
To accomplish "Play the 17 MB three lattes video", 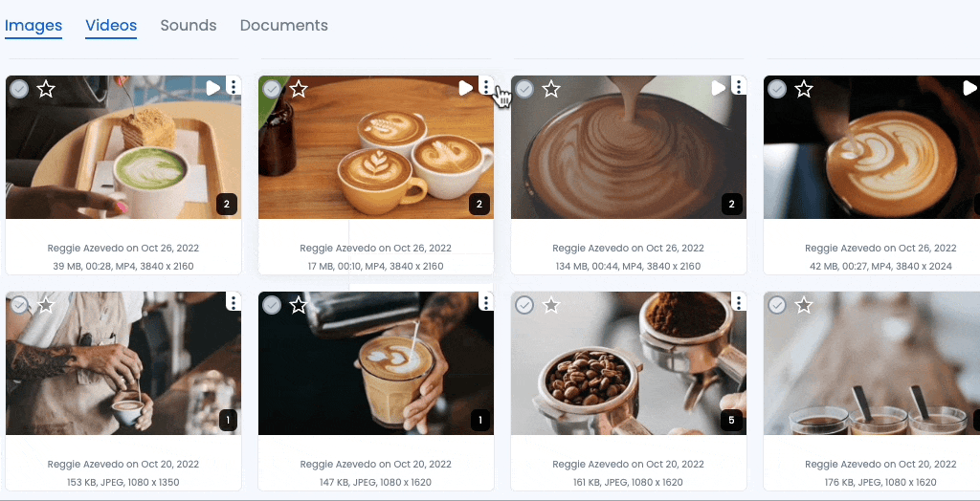I will pyautogui.click(x=466, y=88).
